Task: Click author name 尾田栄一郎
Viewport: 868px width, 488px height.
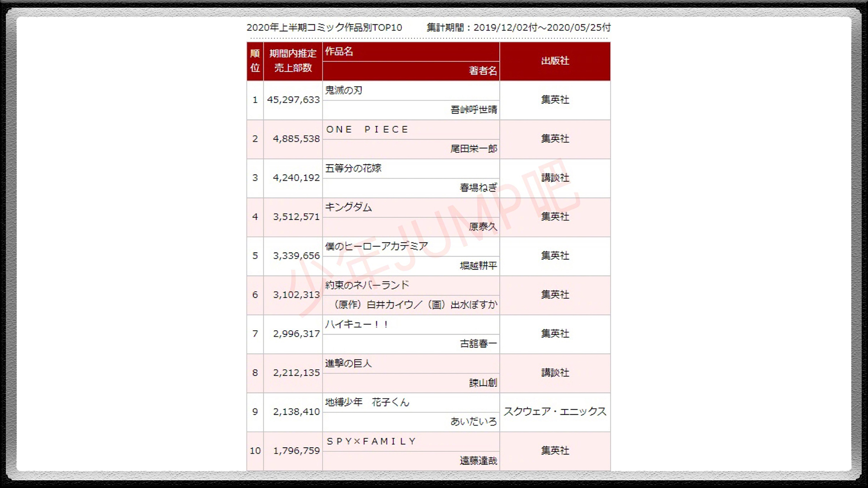Action: (473, 149)
